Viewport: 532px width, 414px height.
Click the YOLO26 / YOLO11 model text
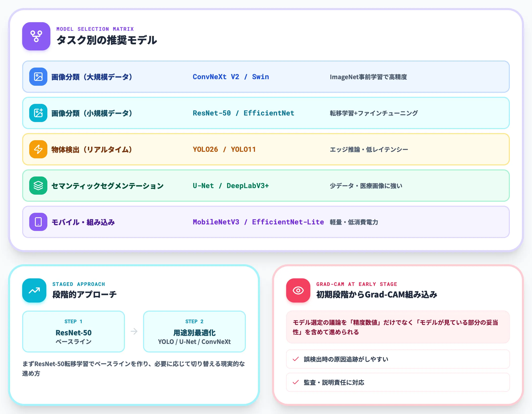tap(224, 150)
